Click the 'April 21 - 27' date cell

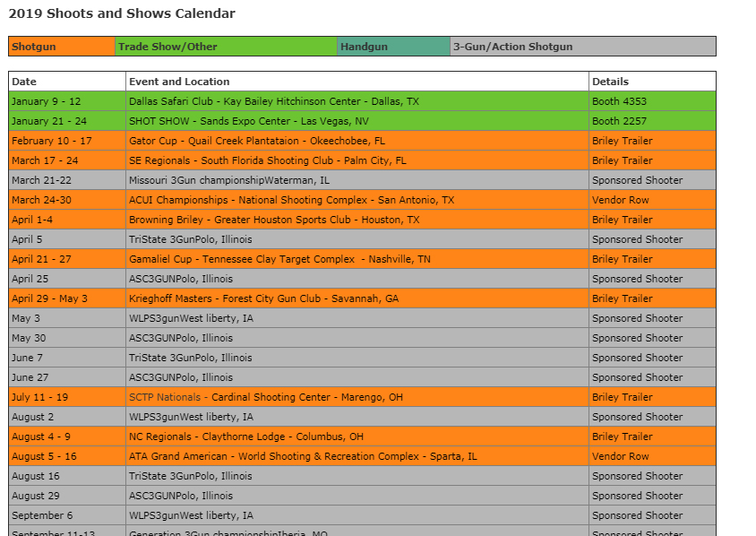click(x=67, y=260)
